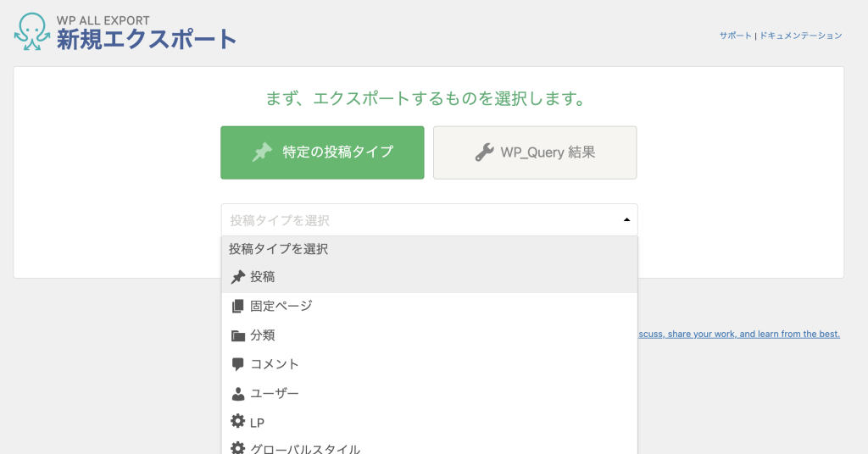868x454 pixels.
Task: Open the ドキュメンテーション link
Action: click(x=801, y=36)
